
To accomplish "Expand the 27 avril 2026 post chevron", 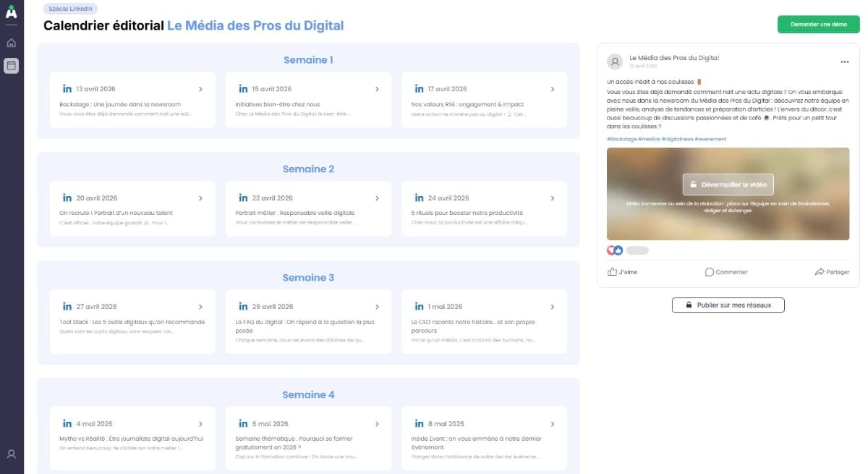I will click(200, 306).
